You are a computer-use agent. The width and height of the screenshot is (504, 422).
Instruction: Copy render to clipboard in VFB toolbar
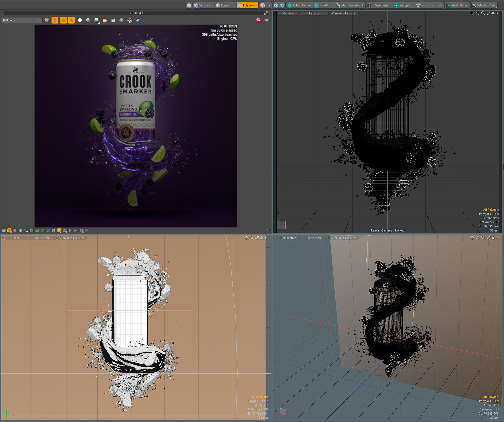point(113,20)
